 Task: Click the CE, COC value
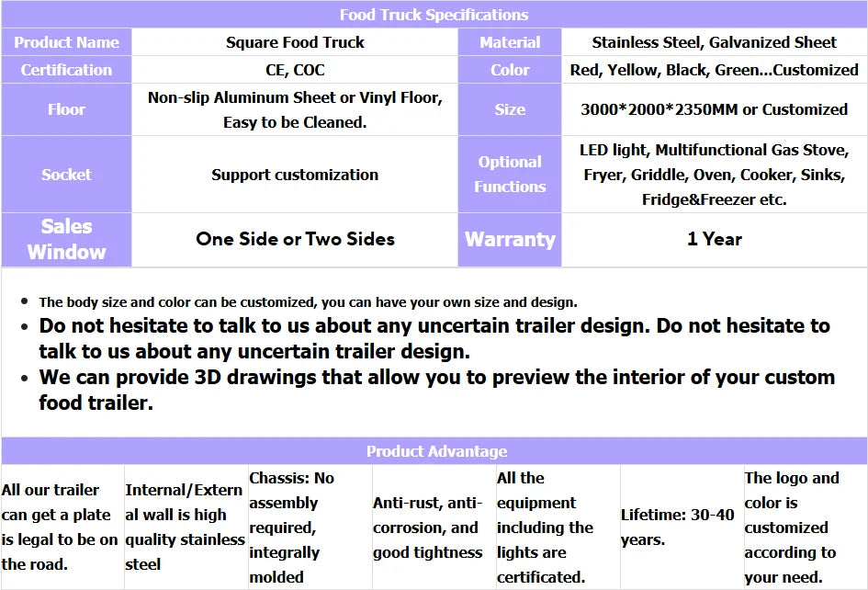coord(294,69)
